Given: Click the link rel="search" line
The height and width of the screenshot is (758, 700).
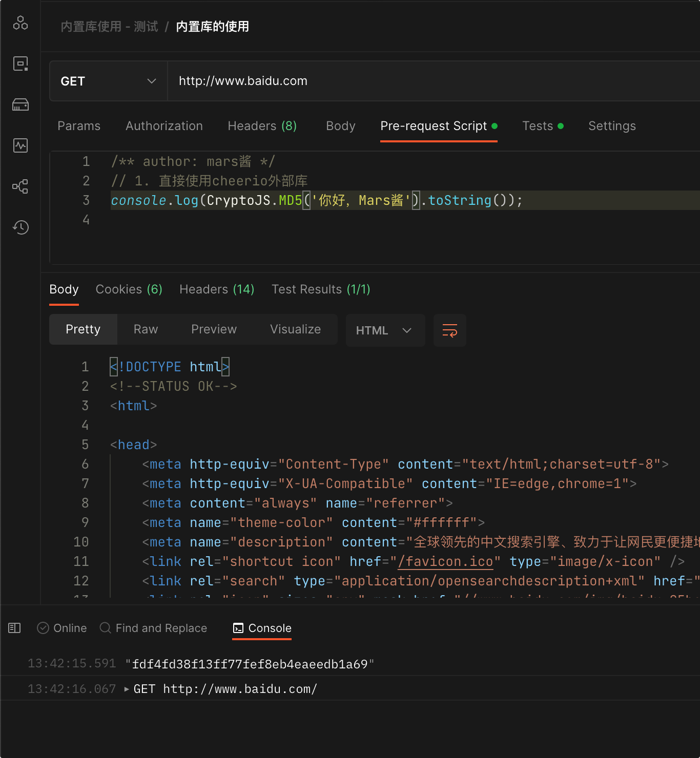Looking at the screenshot, I should click(421, 581).
